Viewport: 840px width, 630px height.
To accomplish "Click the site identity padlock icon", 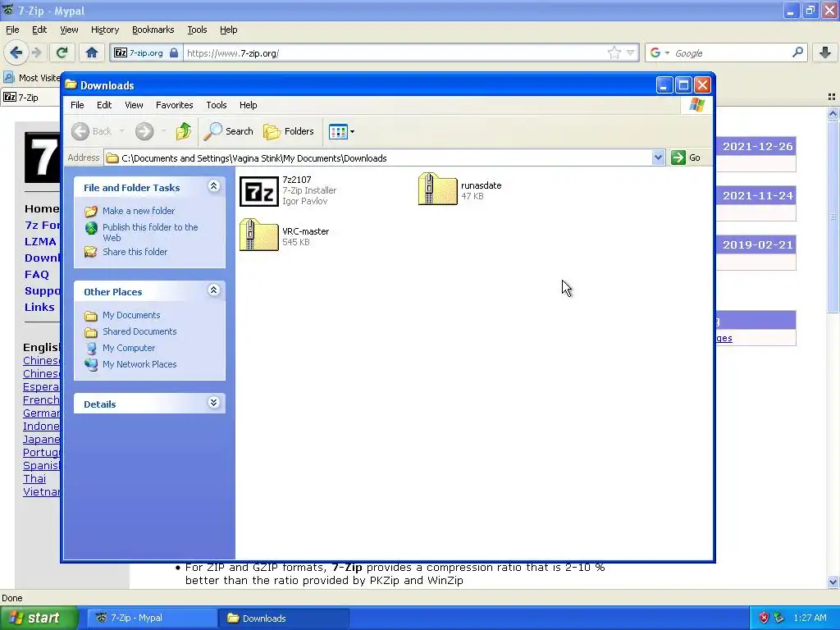I will pos(174,52).
